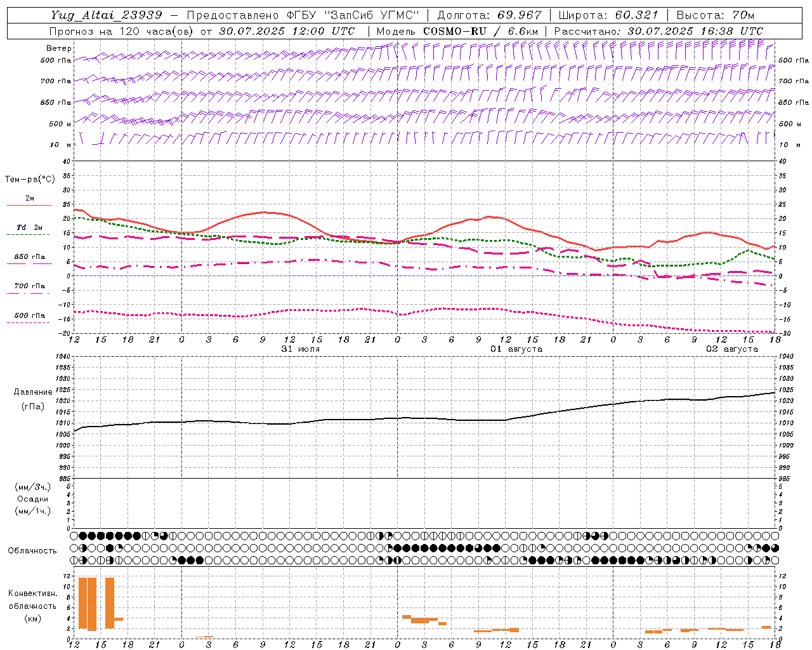
Task: Select the Тем-ра(°C) axis label
Action: (x=30, y=180)
